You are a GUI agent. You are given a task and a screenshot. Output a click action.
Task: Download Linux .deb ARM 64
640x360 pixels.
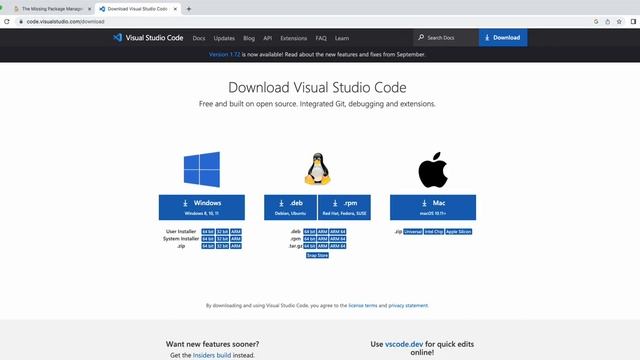[x=338, y=231]
